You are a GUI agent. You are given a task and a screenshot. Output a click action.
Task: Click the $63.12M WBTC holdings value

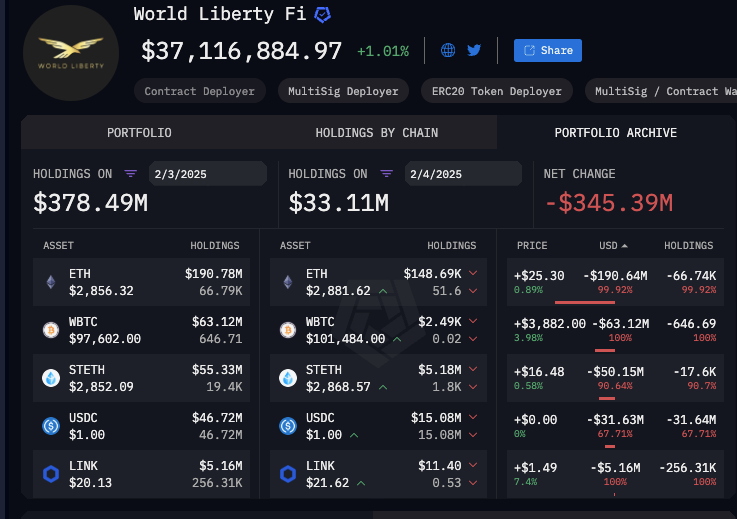pyautogui.click(x=217, y=322)
